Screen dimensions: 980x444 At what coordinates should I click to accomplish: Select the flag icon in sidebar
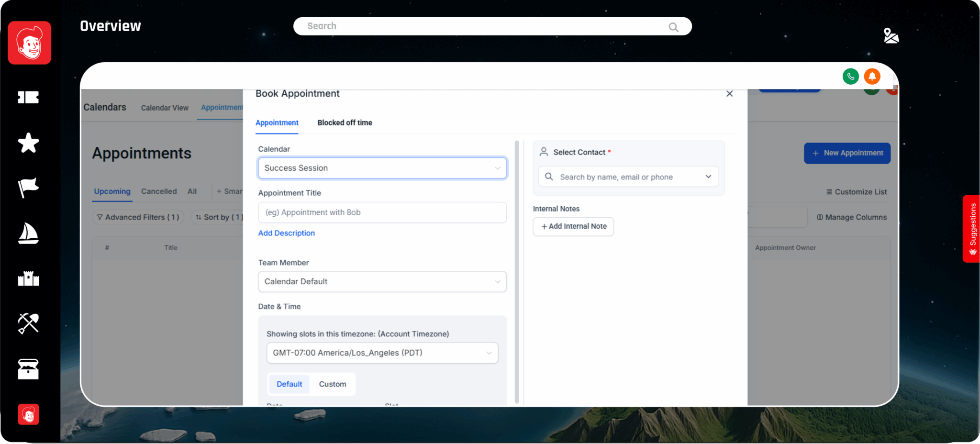28,188
